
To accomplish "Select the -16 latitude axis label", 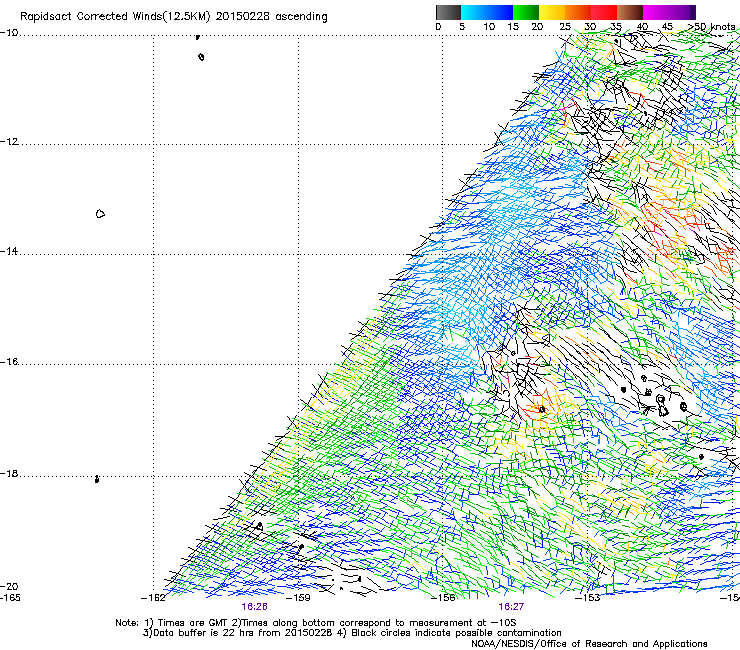I will click(9, 362).
